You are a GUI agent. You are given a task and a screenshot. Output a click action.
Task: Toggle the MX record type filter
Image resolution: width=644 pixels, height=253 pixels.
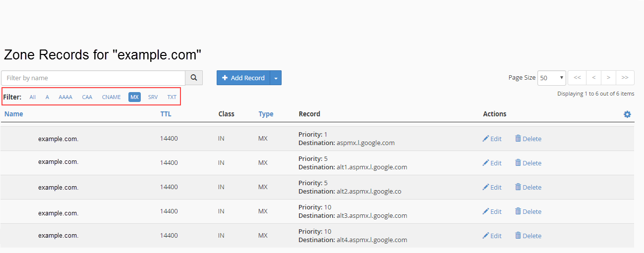pyautogui.click(x=134, y=97)
